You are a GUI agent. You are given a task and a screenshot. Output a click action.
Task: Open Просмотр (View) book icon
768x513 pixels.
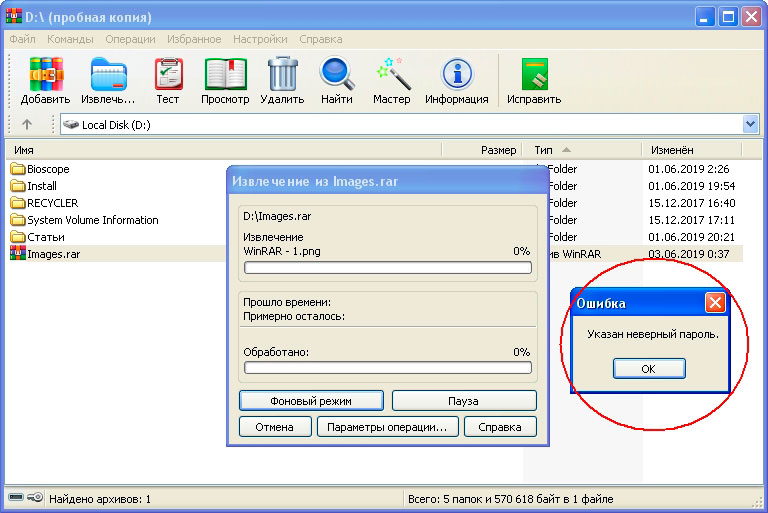225,74
